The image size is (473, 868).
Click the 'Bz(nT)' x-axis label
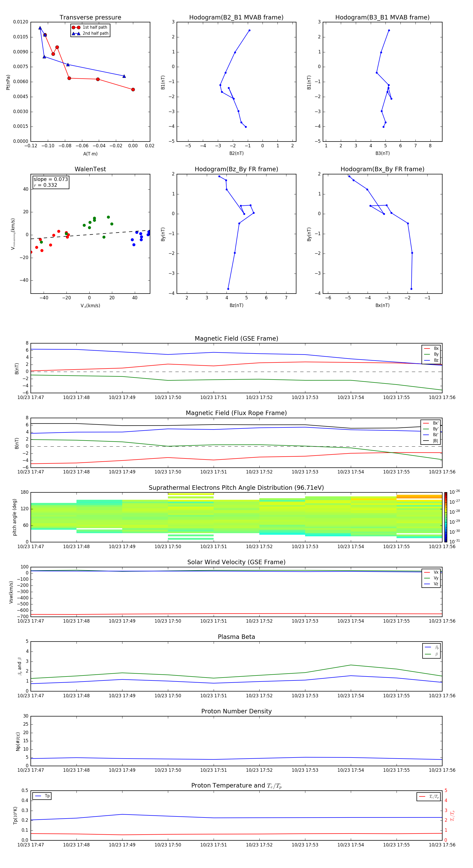(236, 305)
